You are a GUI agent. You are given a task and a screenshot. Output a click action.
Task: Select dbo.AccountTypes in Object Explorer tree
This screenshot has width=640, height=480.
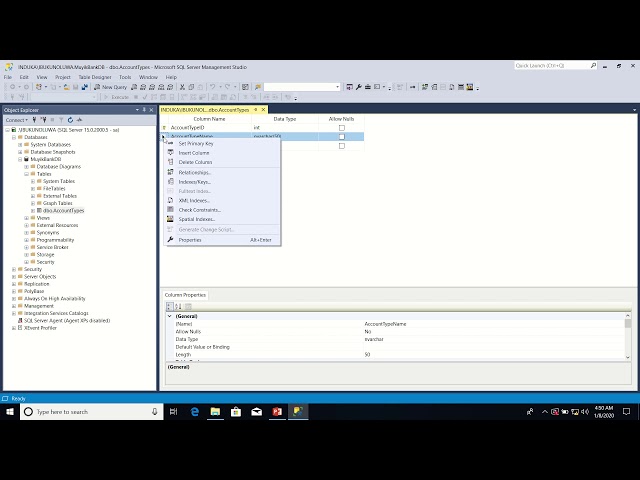[x=63, y=211]
